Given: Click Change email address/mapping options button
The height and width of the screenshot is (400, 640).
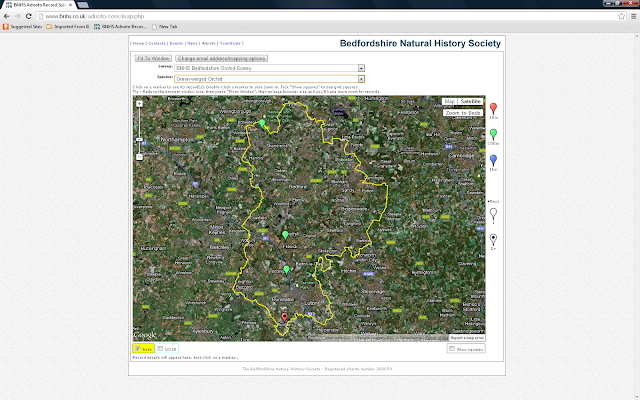Looking at the screenshot, I should [x=222, y=58].
